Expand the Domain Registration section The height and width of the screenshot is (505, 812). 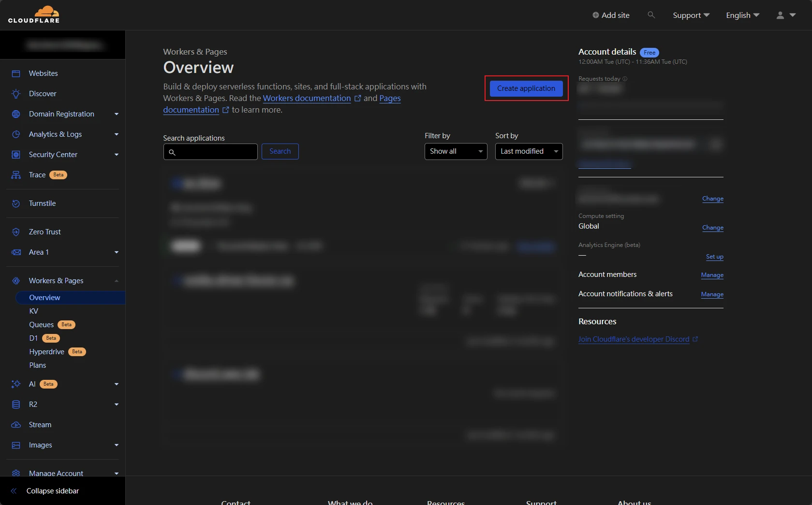coord(117,114)
